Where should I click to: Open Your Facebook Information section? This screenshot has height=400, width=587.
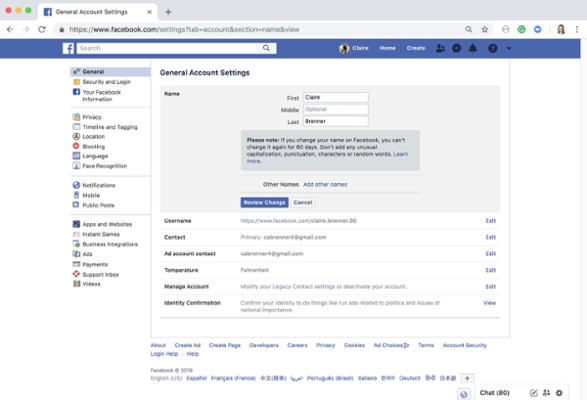(x=101, y=96)
